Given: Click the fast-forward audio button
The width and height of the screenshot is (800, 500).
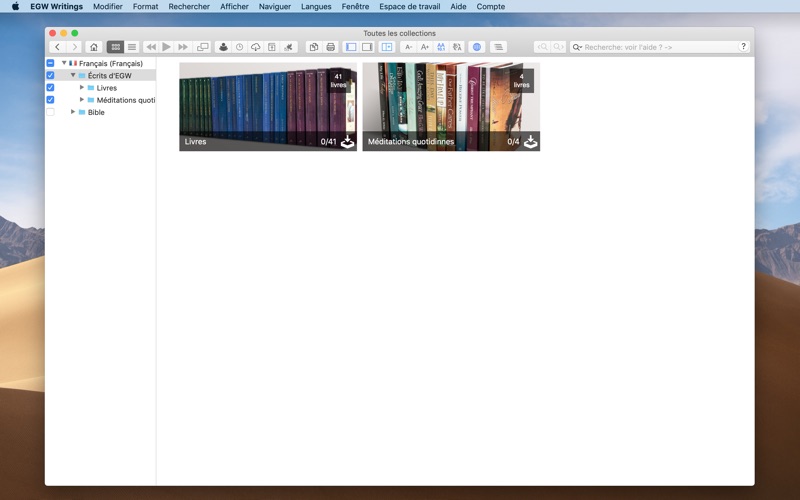Looking at the screenshot, I should (x=183, y=47).
